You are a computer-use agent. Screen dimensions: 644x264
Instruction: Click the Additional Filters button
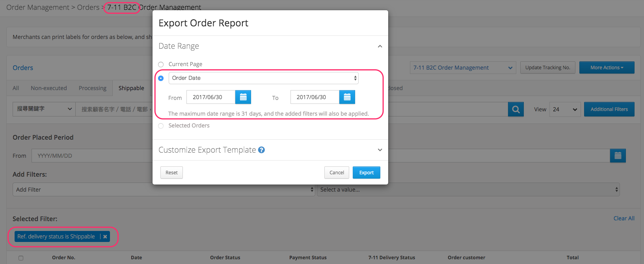(609, 109)
